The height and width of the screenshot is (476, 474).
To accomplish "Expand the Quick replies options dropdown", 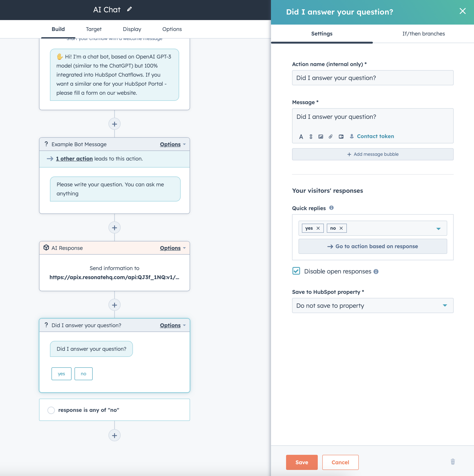I will point(438,228).
